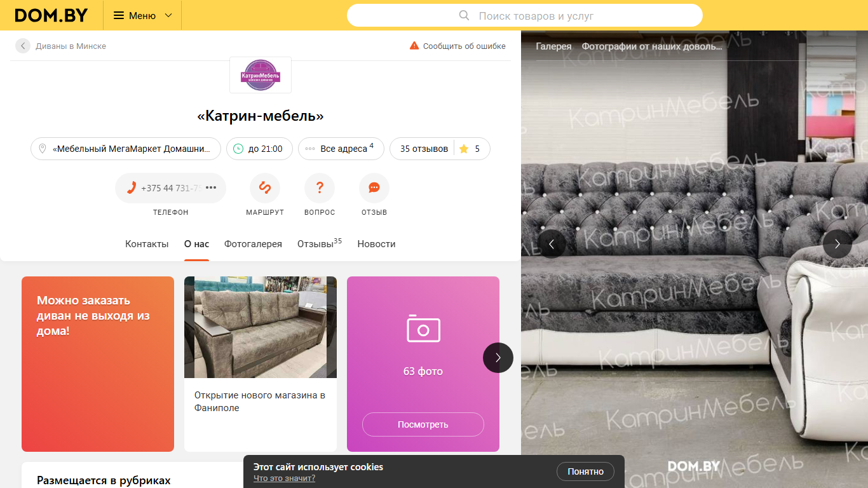The height and width of the screenshot is (488, 868).
Task: Switch to the Новости tab
Action: (x=376, y=244)
